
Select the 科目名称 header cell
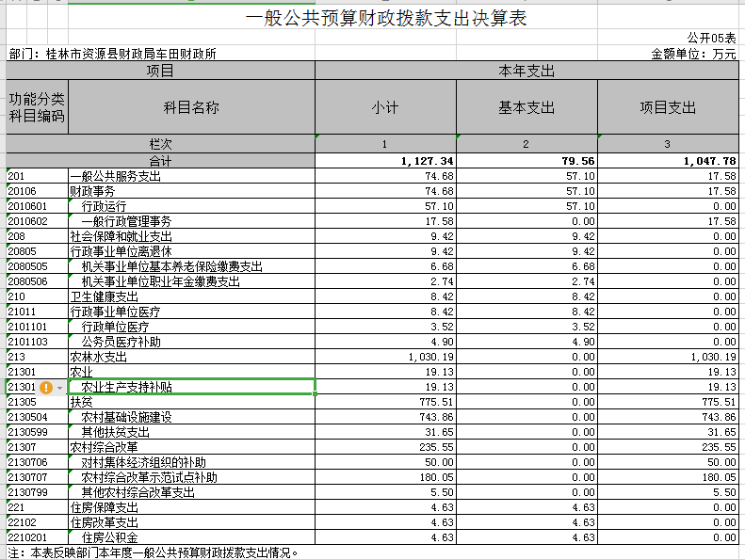[x=191, y=108]
